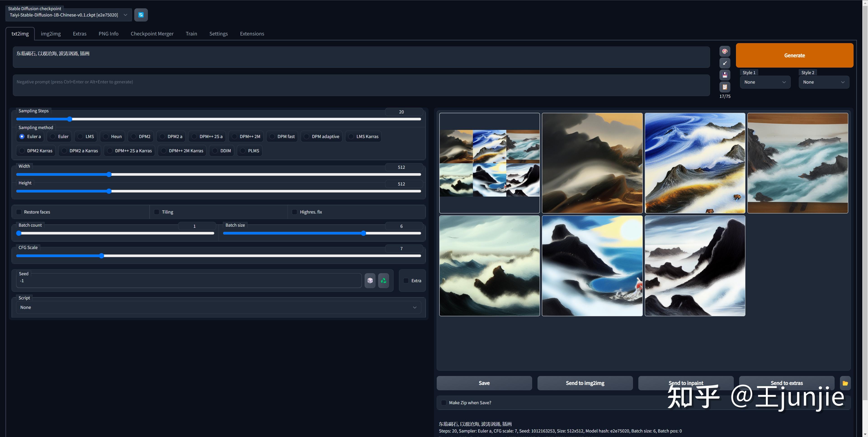Screen dimensions: 868x437
Task: Open the output folder with the yellow folder icon
Action: pyautogui.click(x=845, y=383)
